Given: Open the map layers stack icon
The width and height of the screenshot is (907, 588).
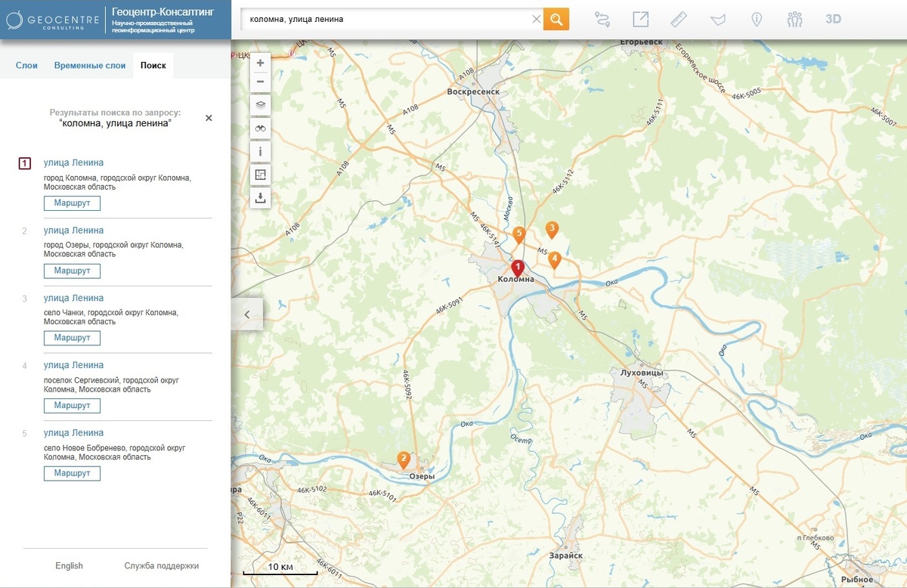Looking at the screenshot, I should coord(260,105).
